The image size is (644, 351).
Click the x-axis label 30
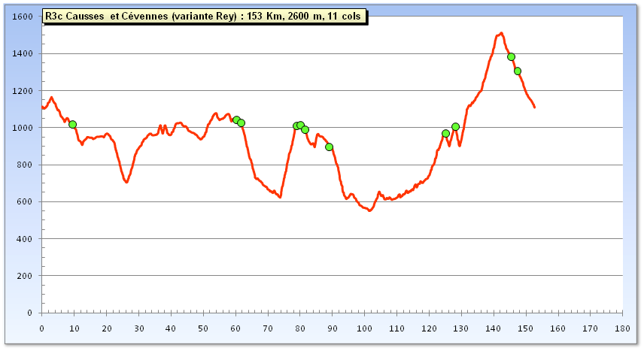tap(139, 328)
